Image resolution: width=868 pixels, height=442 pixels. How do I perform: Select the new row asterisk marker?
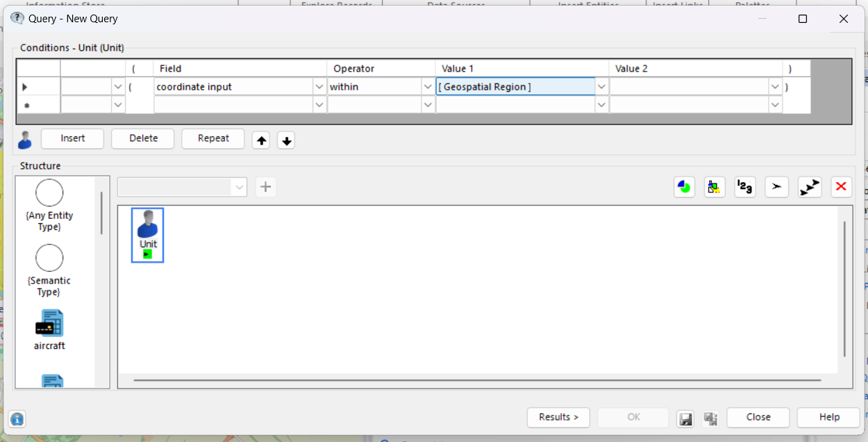coord(26,105)
